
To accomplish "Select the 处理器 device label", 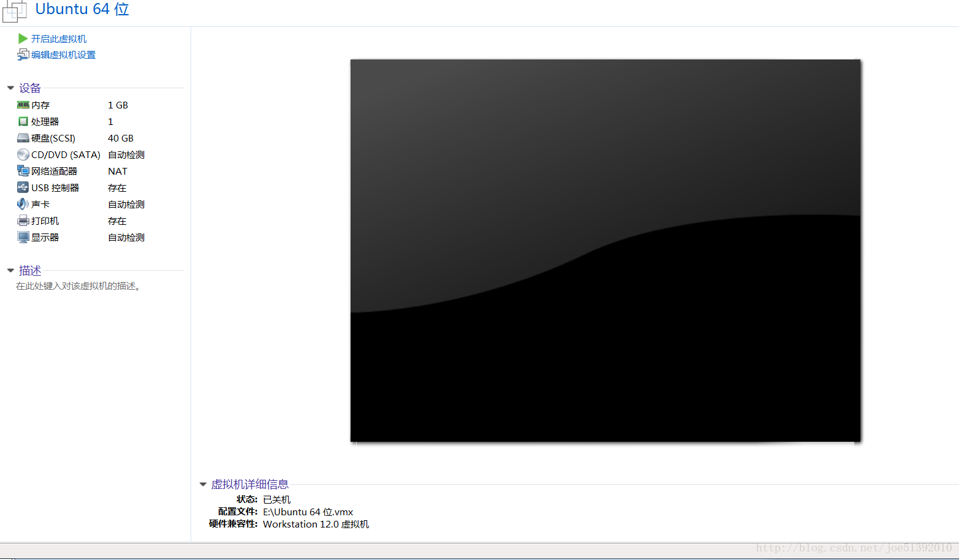I will 45,122.
